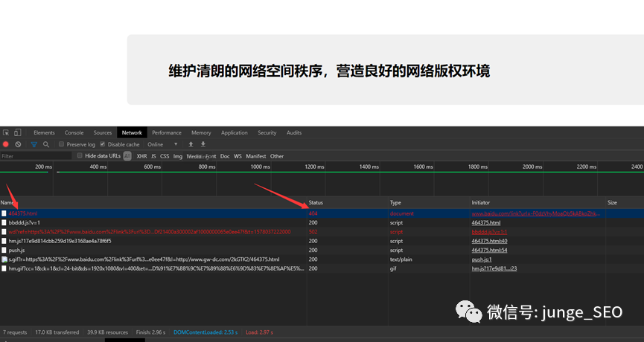Select the All filter type
Viewport: 644px width, 342px height.
pos(127,156)
